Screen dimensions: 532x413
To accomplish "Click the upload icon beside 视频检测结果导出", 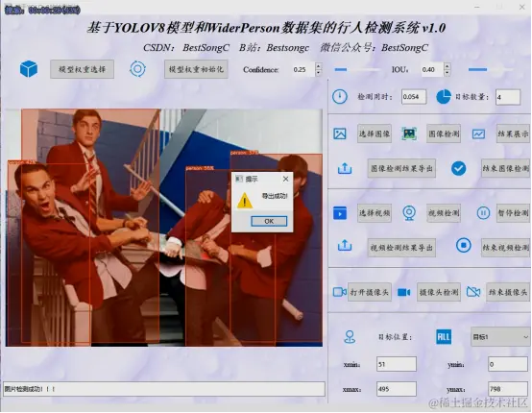I will tap(345, 246).
